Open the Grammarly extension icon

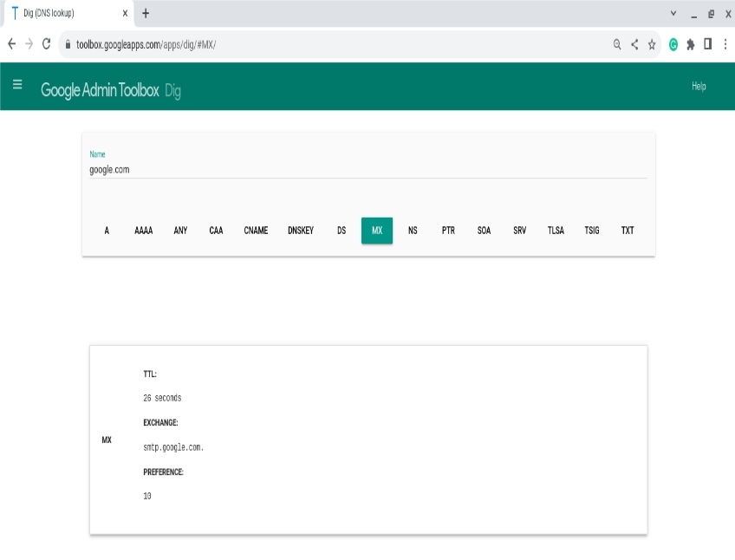pyautogui.click(x=673, y=44)
